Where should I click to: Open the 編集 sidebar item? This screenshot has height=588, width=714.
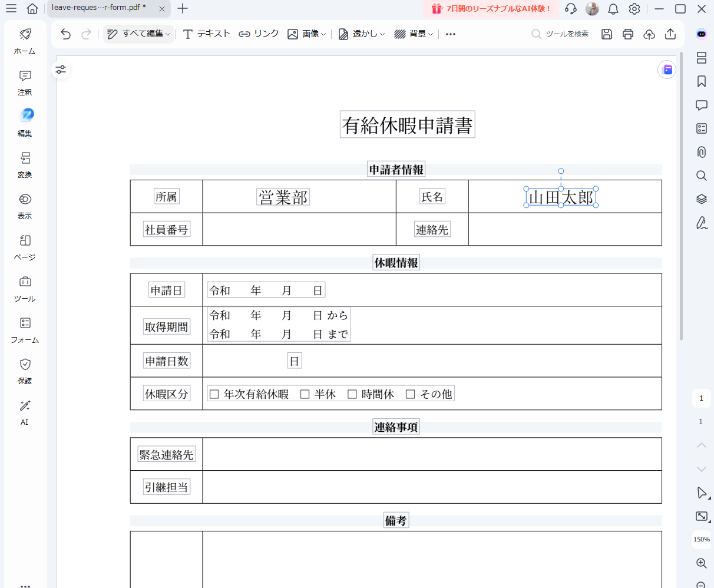[25, 123]
